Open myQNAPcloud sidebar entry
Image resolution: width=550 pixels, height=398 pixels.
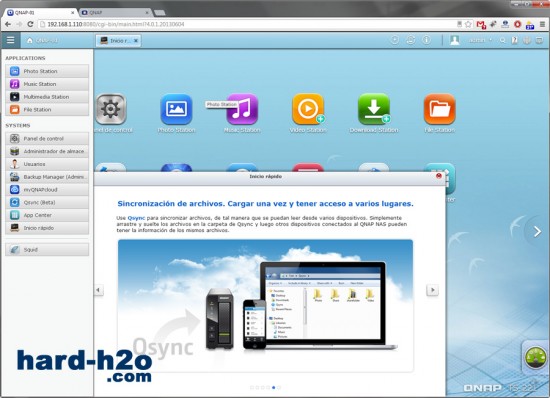click(x=47, y=190)
